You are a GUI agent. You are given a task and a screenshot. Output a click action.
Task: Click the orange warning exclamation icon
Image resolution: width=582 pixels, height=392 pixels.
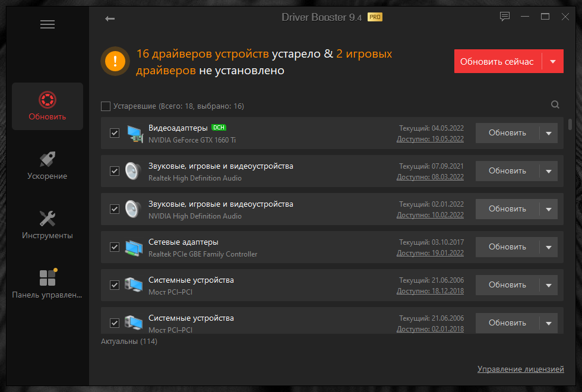(x=115, y=61)
